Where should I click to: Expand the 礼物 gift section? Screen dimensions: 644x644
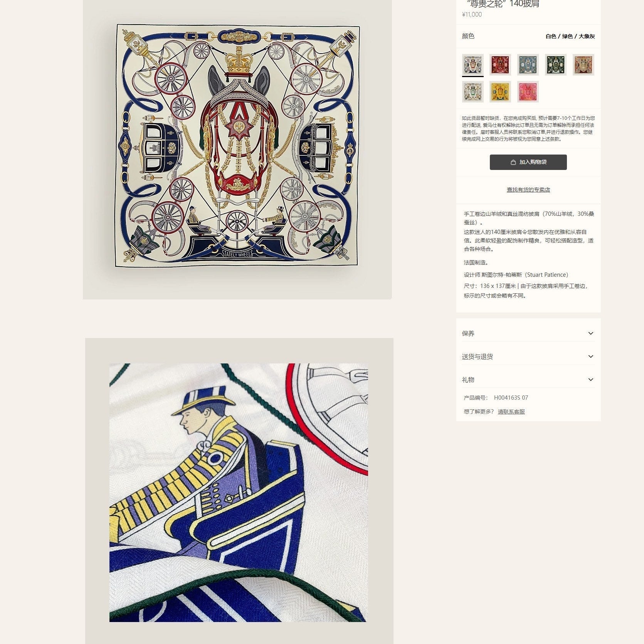pyautogui.click(x=528, y=380)
